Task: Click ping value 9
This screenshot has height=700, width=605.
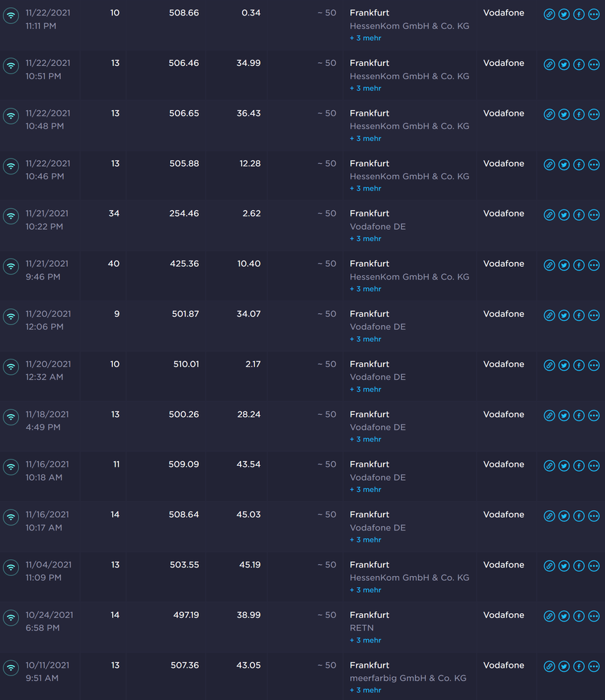Action: (x=117, y=314)
